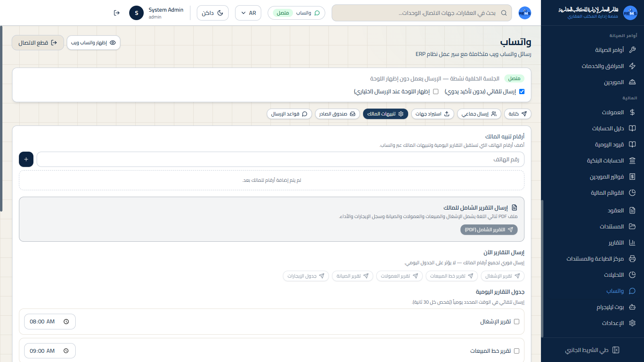
Task: Open المستندات folder icon
Action: (632, 226)
